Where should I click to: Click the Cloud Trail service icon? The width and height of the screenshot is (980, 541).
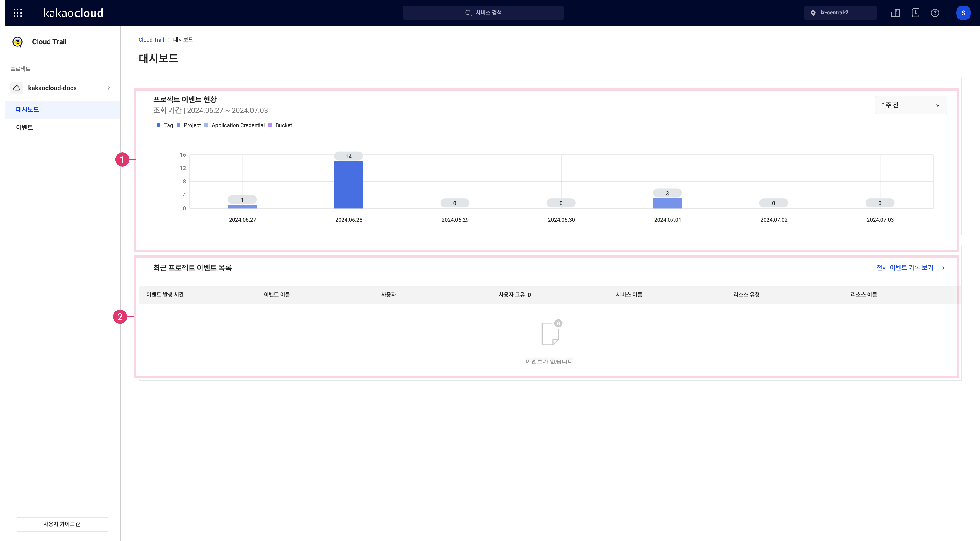pyautogui.click(x=17, y=42)
